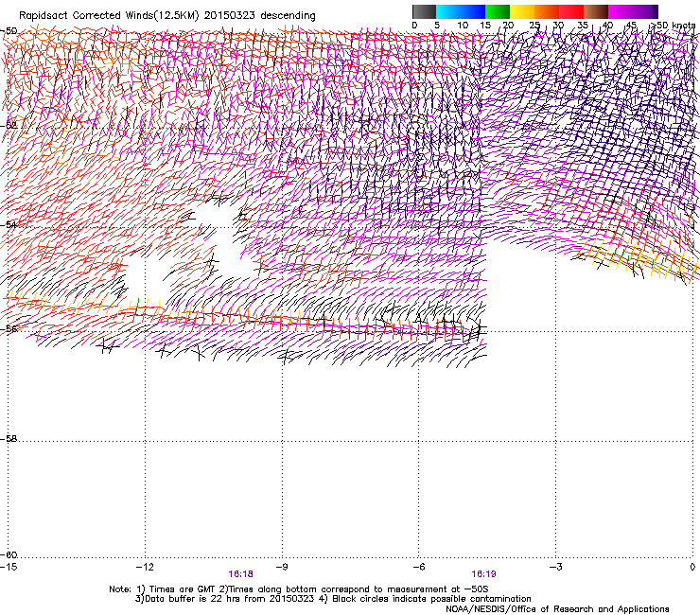700x615 pixels.
Task: Click the brown 35-40 knots legend band
Action: (596, 11)
